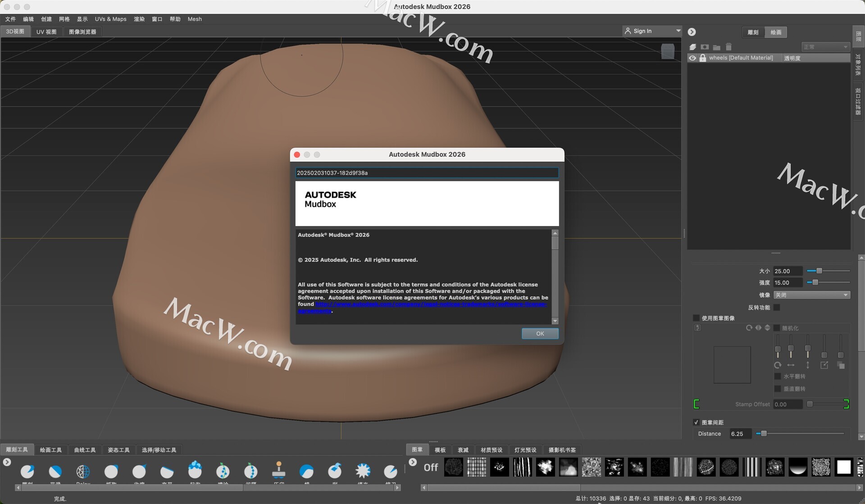Open the UVs & Maps menu
This screenshot has height=504, width=865.
click(111, 19)
